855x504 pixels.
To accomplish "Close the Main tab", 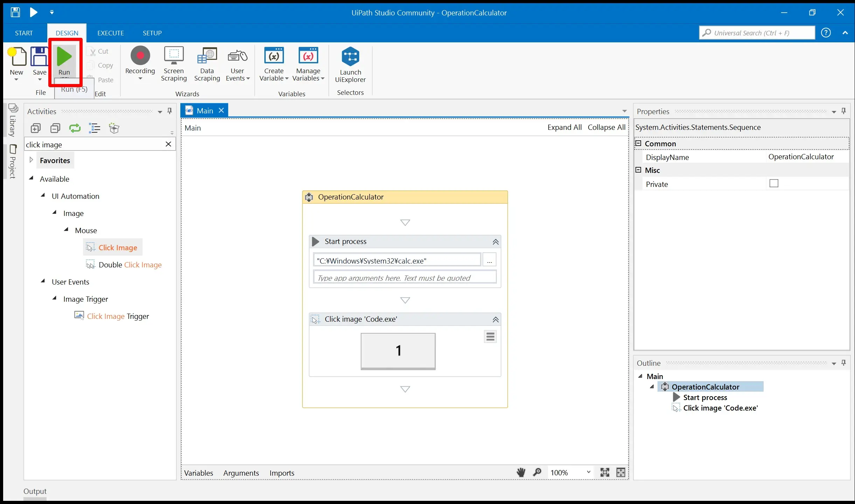I will 221,110.
